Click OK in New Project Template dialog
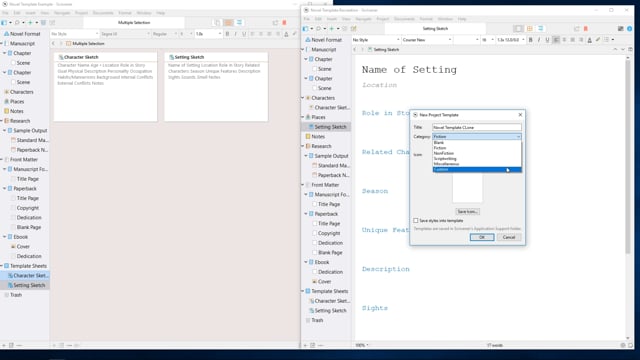Image resolution: width=640 pixels, height=360 pixels. [482, 237]
